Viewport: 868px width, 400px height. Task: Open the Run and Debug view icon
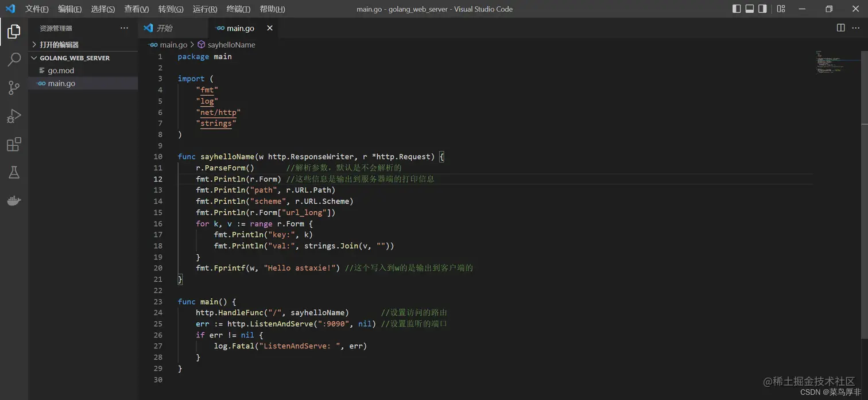[14, 116]
